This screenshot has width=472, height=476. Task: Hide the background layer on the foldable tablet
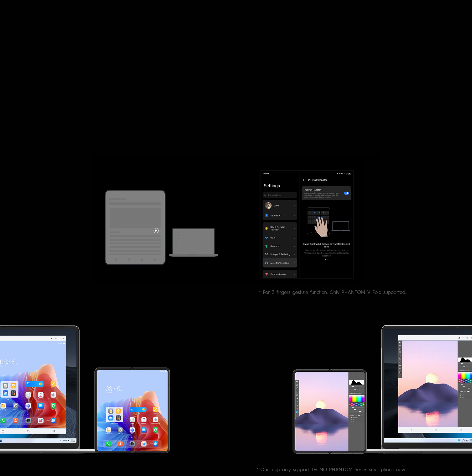(x=351, y=418)
